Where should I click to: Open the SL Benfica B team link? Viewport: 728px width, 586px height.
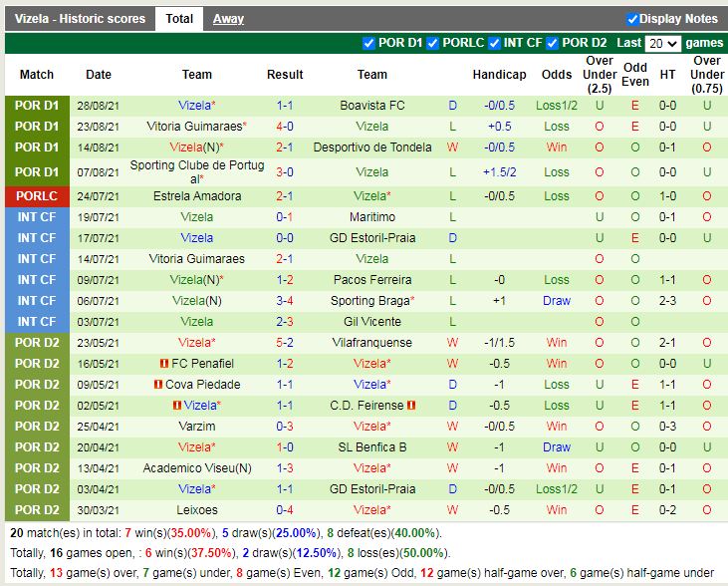pyautogui.click(x=372, y=447)
